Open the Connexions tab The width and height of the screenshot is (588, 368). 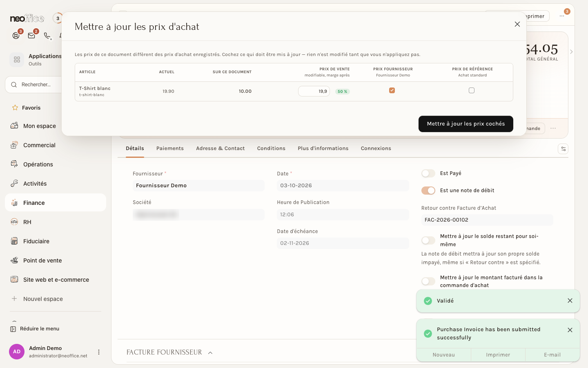376,148
